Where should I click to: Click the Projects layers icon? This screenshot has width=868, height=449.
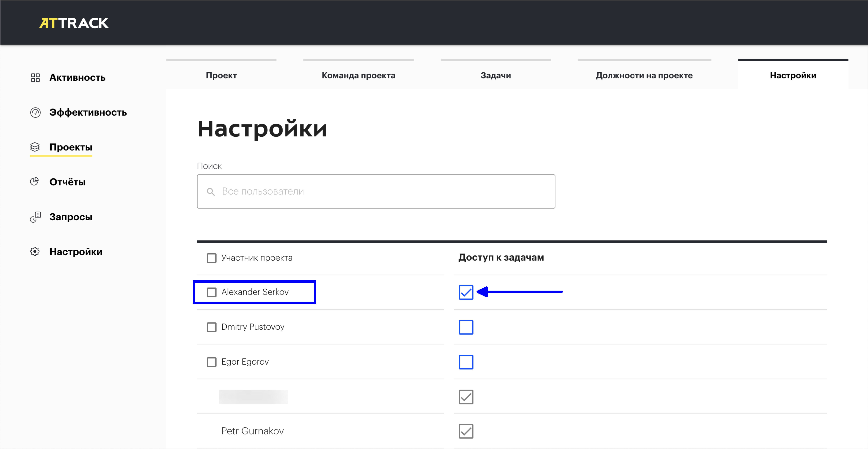(35, 147)
